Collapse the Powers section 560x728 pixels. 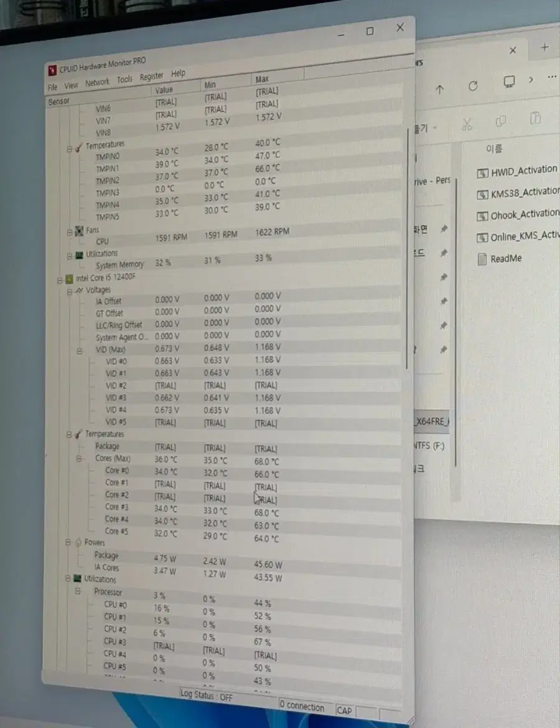(x=68, y=542)
